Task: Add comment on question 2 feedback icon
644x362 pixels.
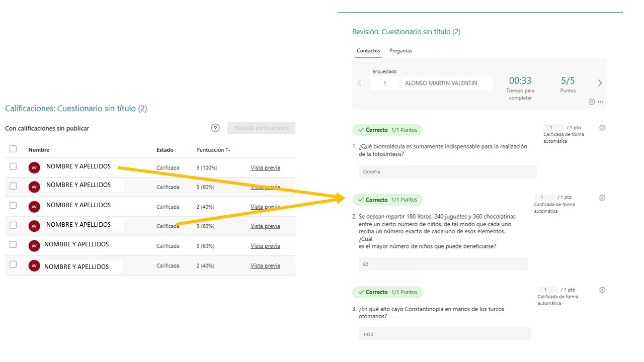Action: (x=602, y=198)
